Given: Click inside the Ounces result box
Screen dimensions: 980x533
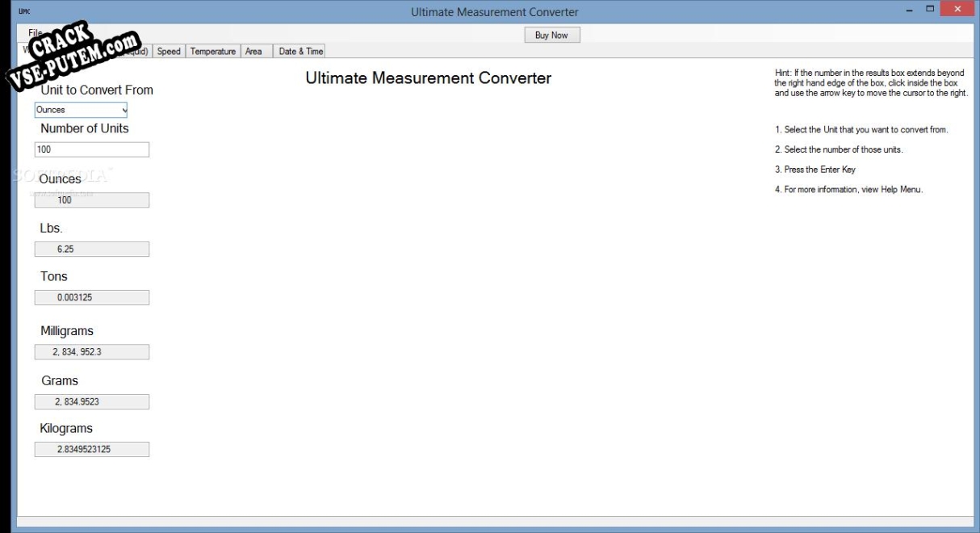Looking at the screenshot, I should [x=92, y=200].
